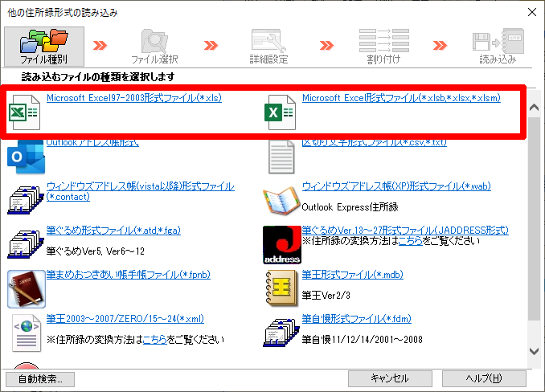Click the ヘルプ(H) button
Viewport: 545px width, 392px height.
point(484,378)
